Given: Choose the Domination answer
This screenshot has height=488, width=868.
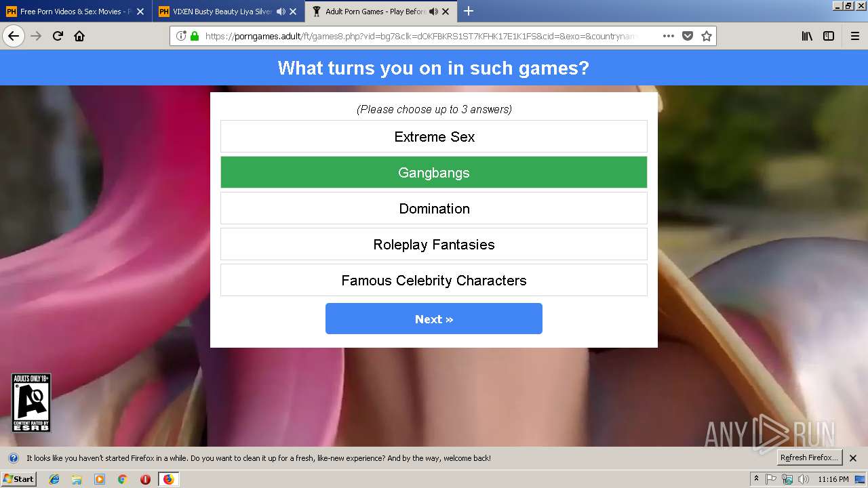Looking at the screenshot, I should (x=434, y=208).
